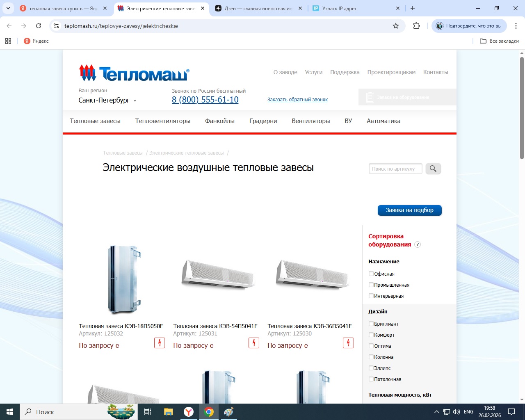Call the 8 (800) 555-61-10 link
This screenshot has height=420, width=525.
pos(205,100)
